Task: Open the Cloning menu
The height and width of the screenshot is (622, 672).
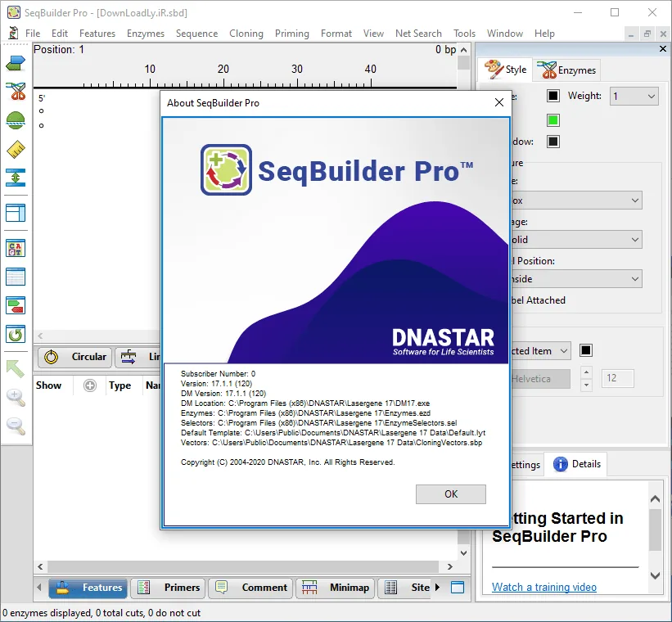Action: (246, 34)
